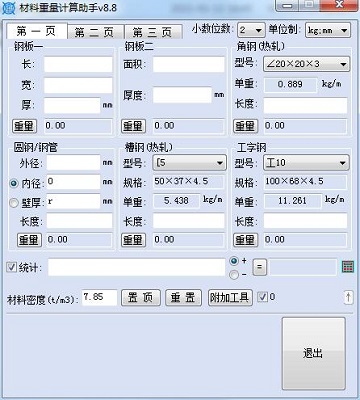Open the calculator icon beside the result field
The image size is (360, 400).
pyautogui.click(x=347, y=267)
